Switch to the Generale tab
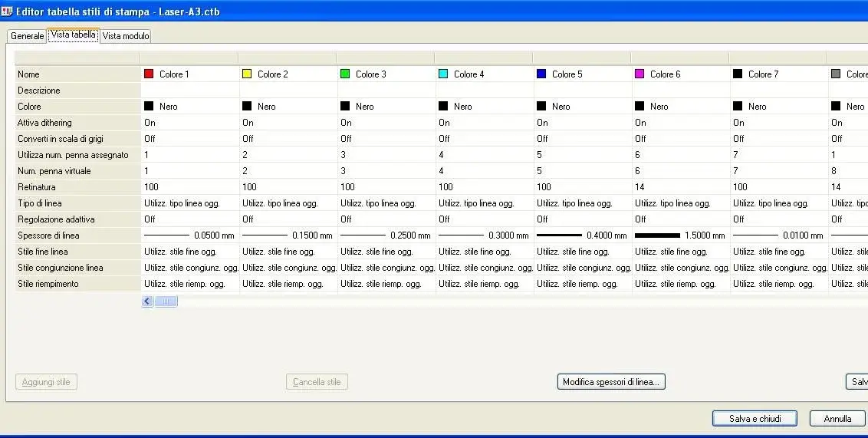Viewport: 868px width, 438px height. pos(27,36)
